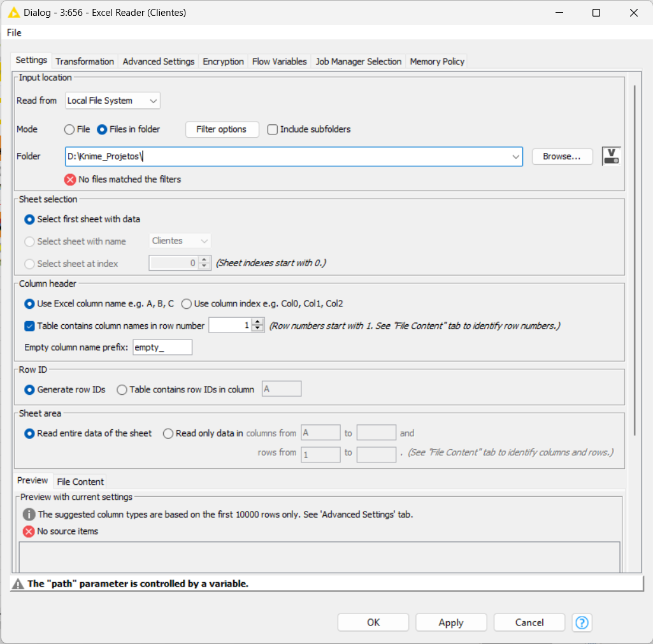Image resolution: width=653 pixels, height=644 pixels.
Task: Click the info icon about suggested column types
Action: pos(29,514)
